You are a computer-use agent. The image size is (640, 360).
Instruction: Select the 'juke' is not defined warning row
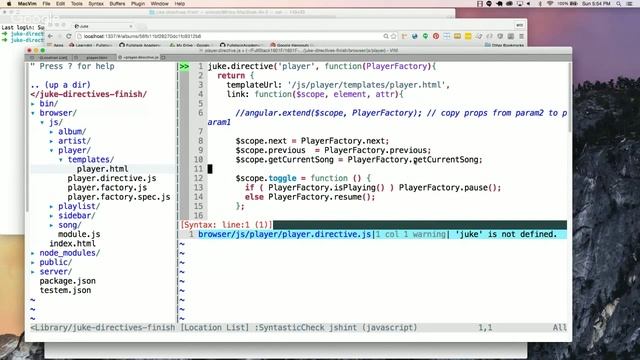[373, 234]
